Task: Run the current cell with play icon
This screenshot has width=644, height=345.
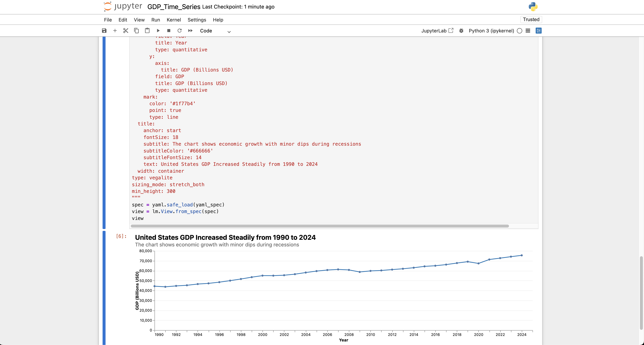Action: [x=158, y=31]
